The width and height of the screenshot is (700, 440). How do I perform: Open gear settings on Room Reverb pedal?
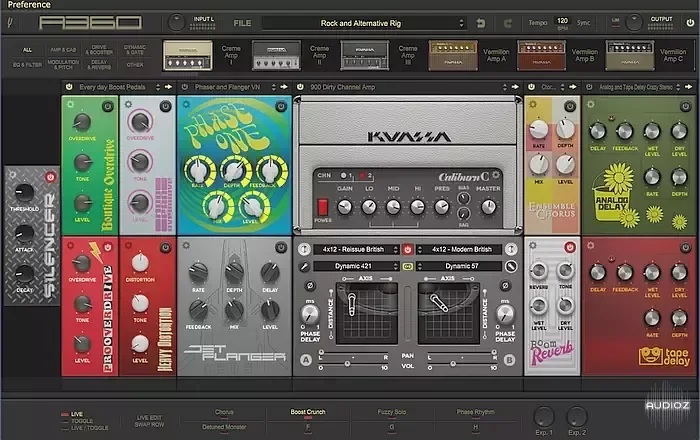point(533,245)
